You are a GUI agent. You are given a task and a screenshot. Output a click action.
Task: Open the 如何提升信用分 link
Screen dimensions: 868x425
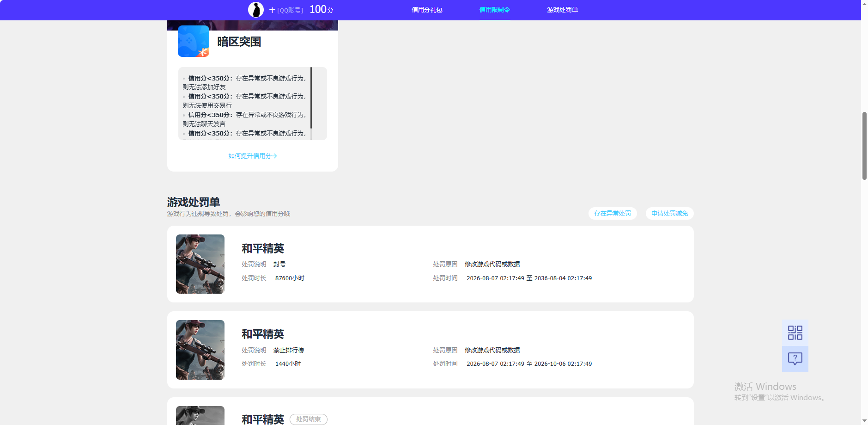coord(253,156)
